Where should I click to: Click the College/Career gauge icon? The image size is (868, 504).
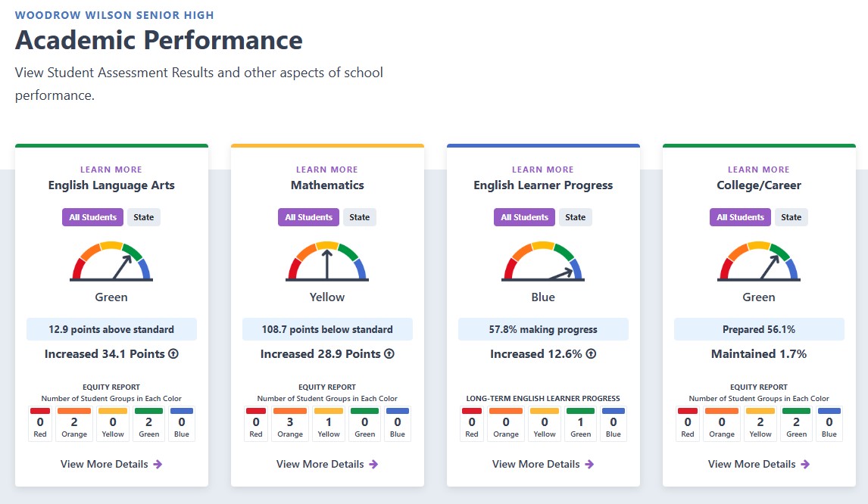[759, 261]
